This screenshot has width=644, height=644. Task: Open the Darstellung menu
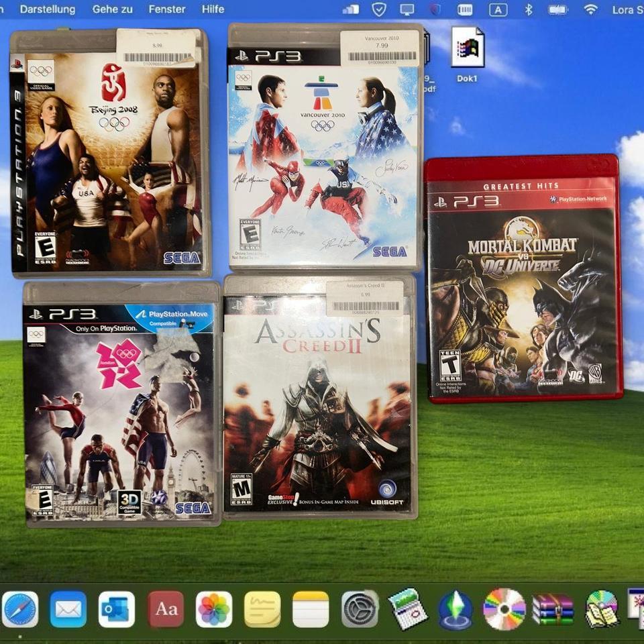tap(48, 9)
